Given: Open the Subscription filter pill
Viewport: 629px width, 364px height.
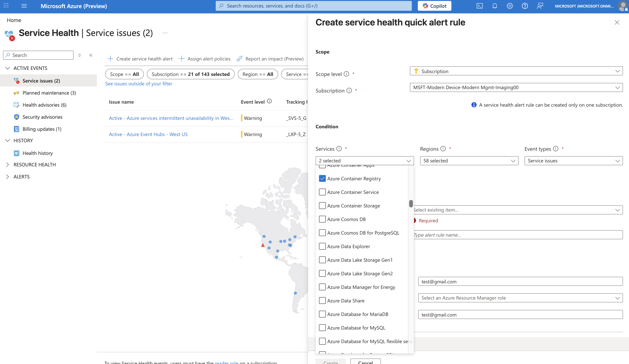Looking at the screenshot, I should (x=191, y=74).
